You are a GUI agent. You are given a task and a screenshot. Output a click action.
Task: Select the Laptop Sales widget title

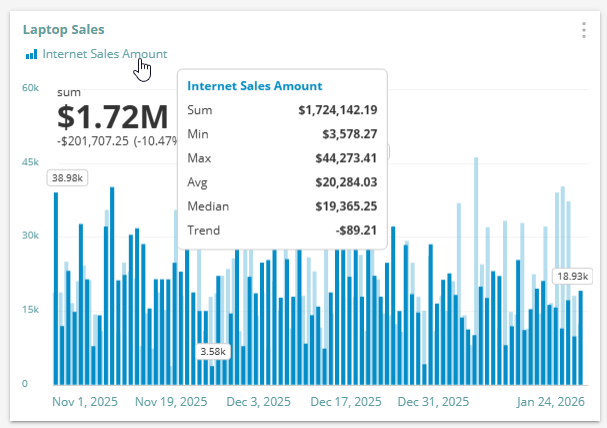(63, 30)
